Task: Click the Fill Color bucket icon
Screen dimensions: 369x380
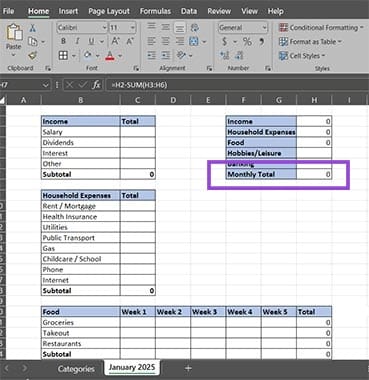Action: (88, 55)
